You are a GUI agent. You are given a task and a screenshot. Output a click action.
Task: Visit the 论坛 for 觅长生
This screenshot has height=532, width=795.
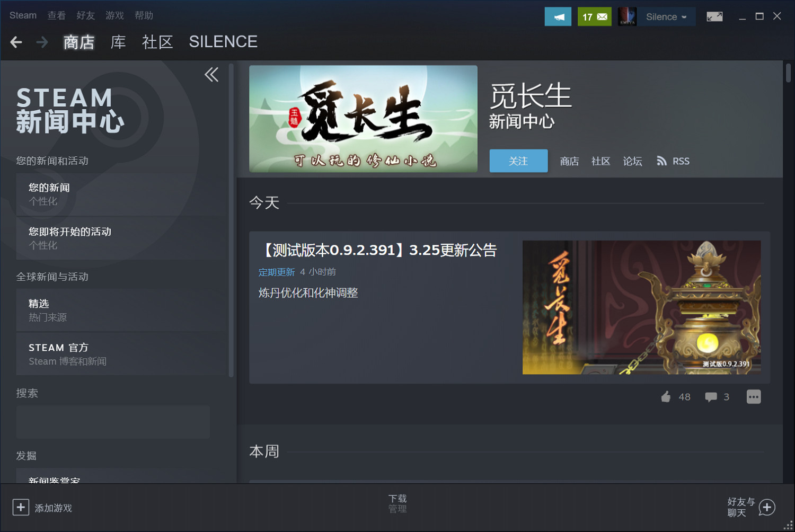[x=632, y=161]
